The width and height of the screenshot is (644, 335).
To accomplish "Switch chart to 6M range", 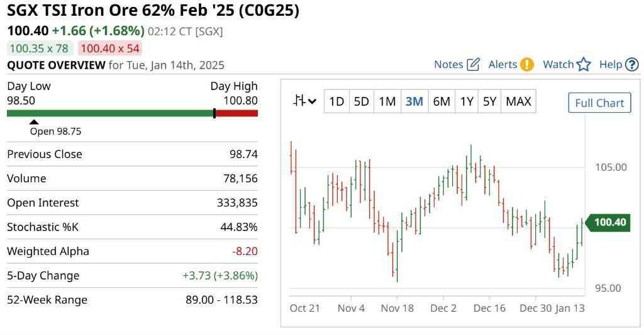I will [441, 101].
